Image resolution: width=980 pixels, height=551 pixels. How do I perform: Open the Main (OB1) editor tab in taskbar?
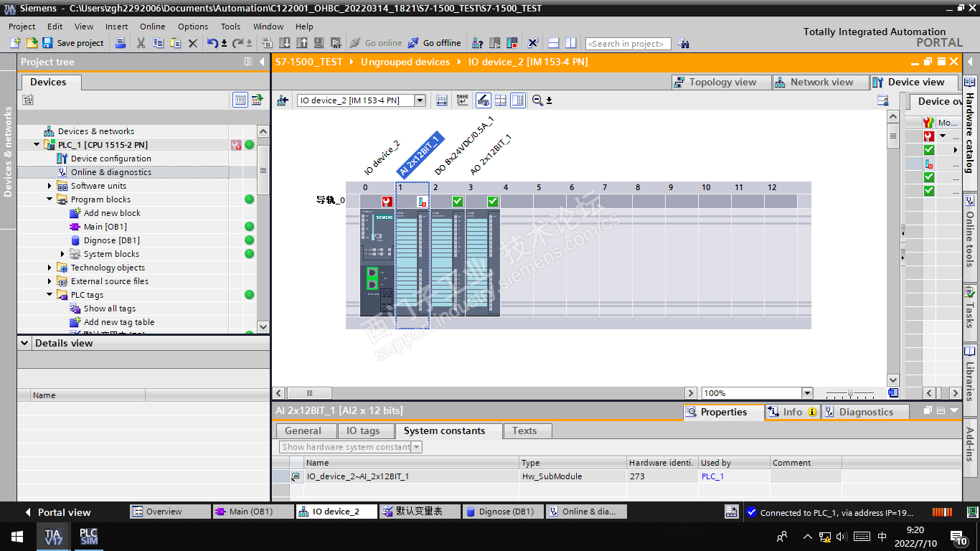(x=253, y=512)
